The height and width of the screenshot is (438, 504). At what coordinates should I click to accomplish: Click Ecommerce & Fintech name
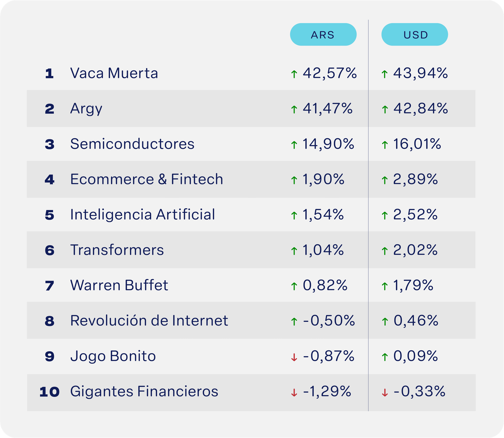pyautogui.click(x=147, y=179)
